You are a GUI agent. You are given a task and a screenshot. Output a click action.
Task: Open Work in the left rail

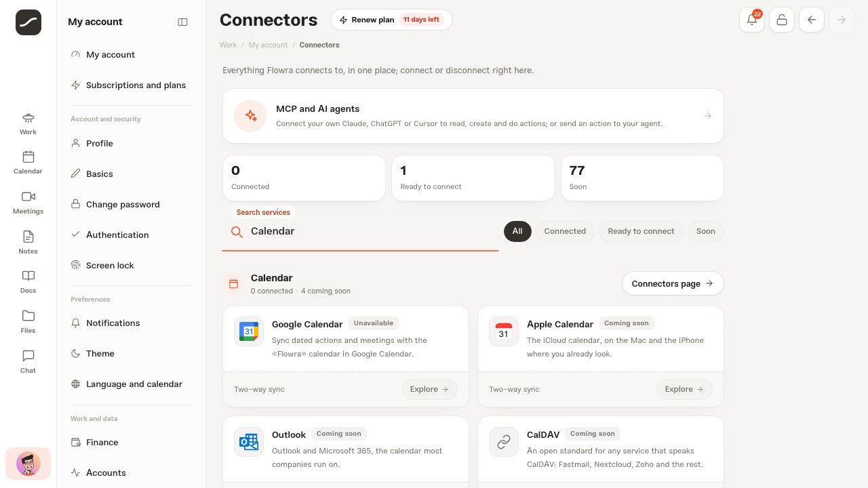tap(28, 124)
